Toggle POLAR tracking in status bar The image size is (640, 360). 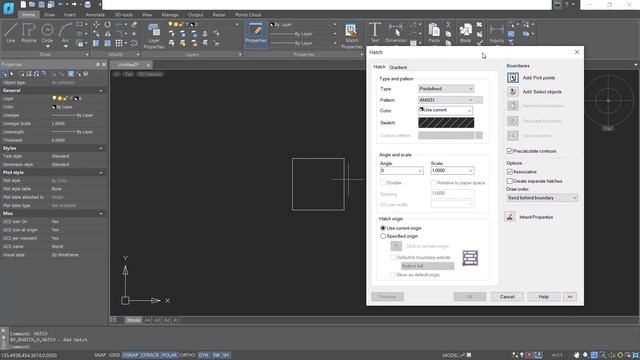click(169, 355)
